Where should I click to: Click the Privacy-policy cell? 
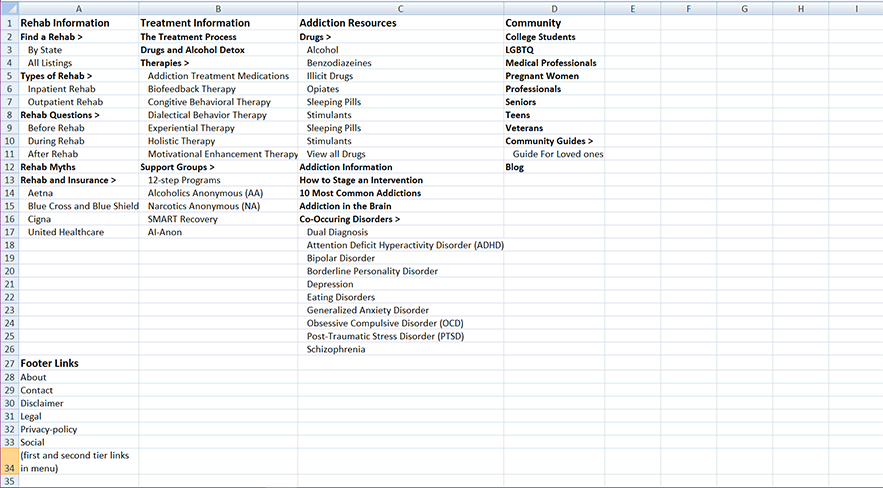49,429
